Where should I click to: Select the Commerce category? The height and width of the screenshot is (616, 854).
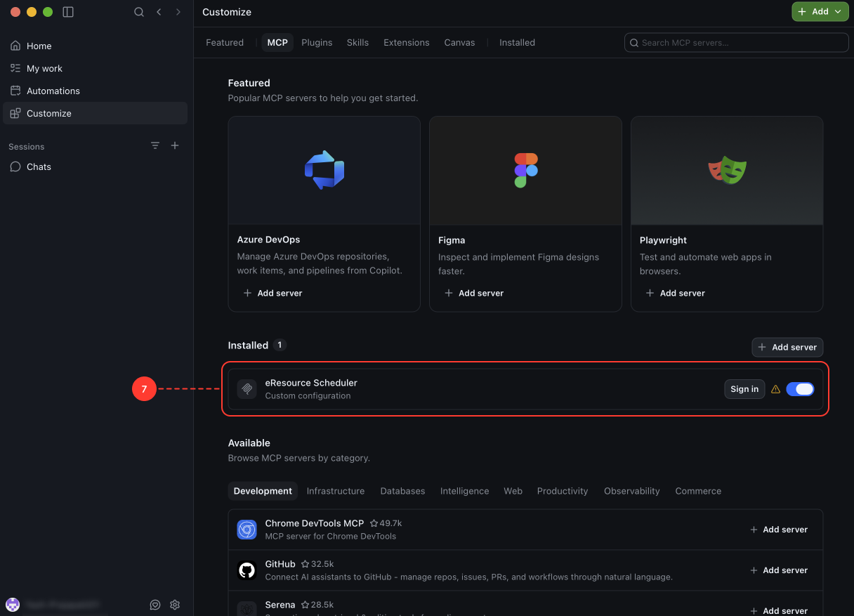(698, 491)
